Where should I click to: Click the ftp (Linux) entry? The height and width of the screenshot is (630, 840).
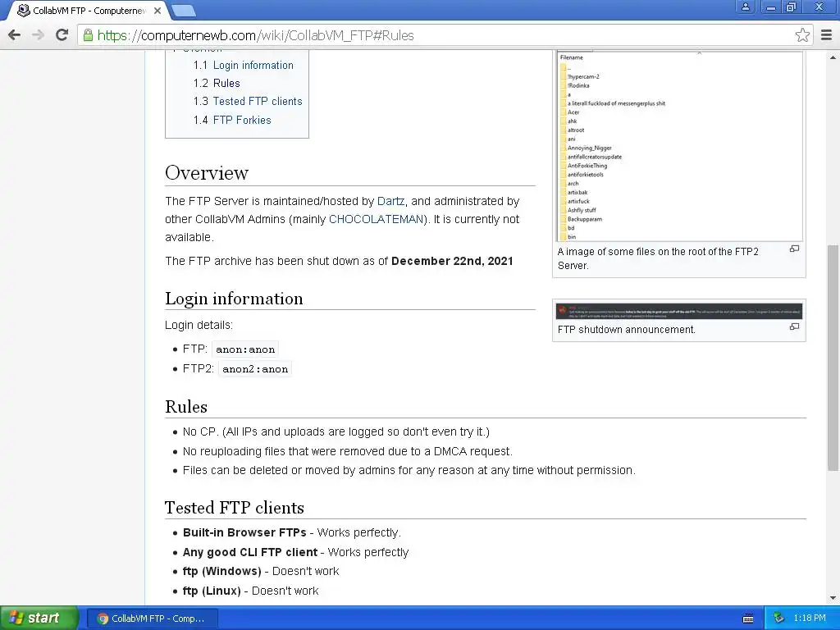pos(250,591)
